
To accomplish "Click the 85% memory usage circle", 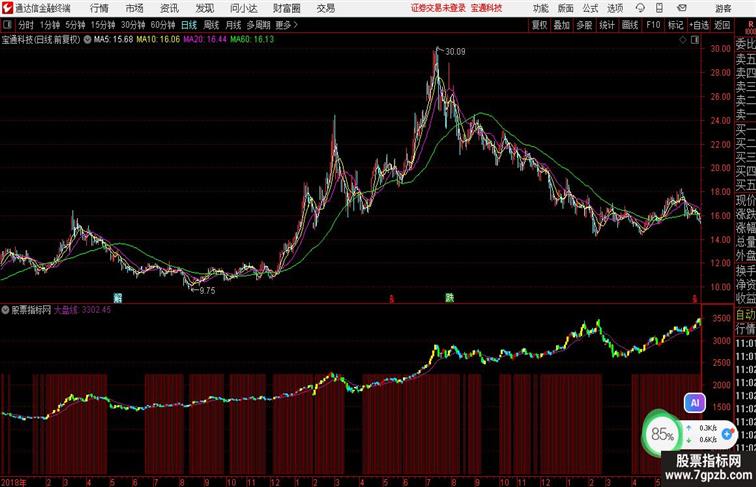I will [662, 434].
